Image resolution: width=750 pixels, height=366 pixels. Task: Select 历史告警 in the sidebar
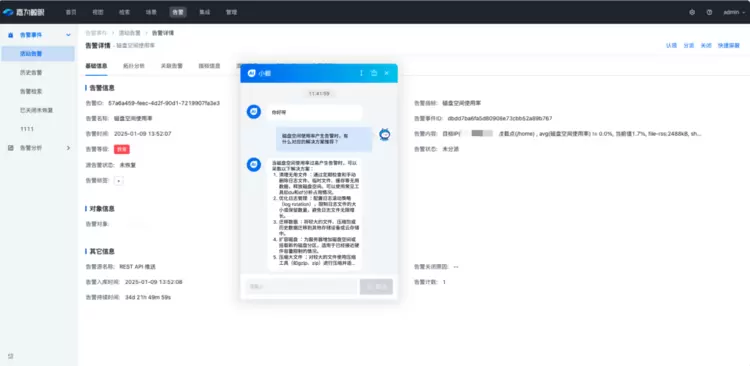point(31,73)
